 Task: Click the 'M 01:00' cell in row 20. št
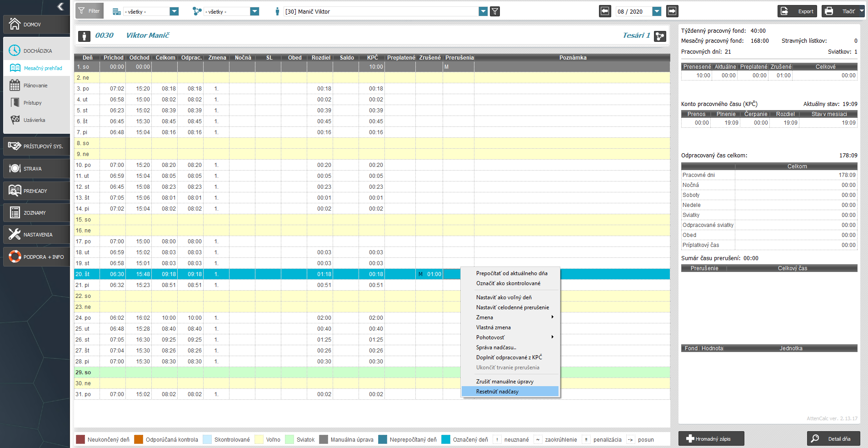(429, 274)
